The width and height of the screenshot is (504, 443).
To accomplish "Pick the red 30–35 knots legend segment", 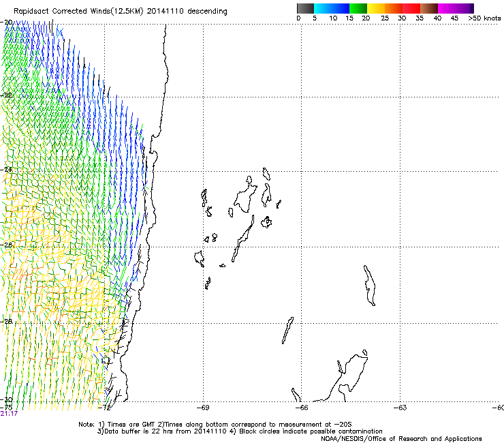I will click(x=411, y=8).
